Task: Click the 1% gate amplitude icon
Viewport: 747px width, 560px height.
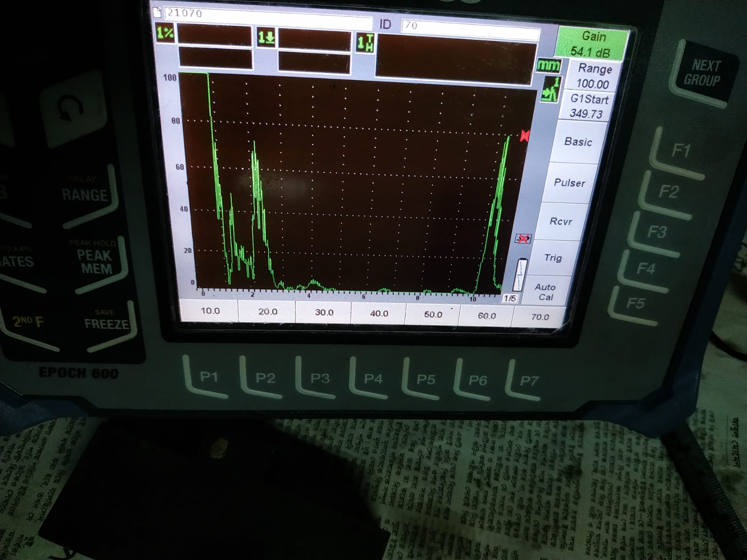Action: coord(165,33)
